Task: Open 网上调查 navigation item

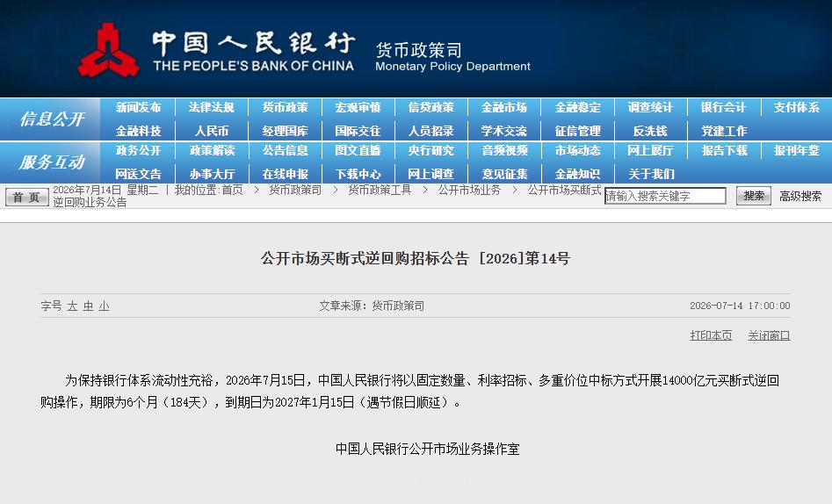Action: [430, 174]
